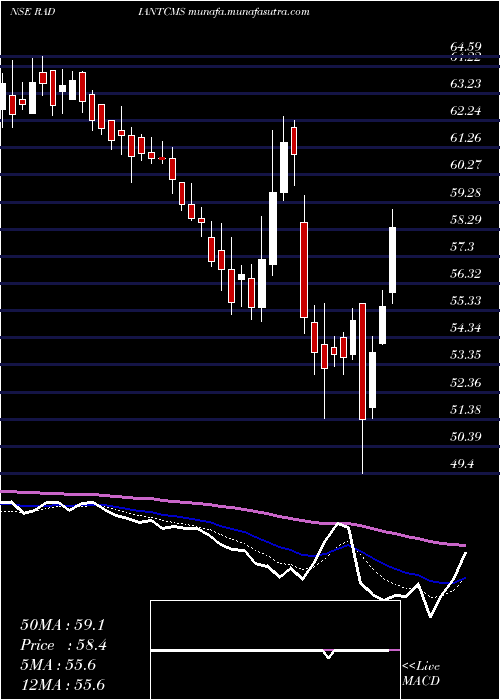
Task: Click the 61.26 price level label
Action: point(466,138)
